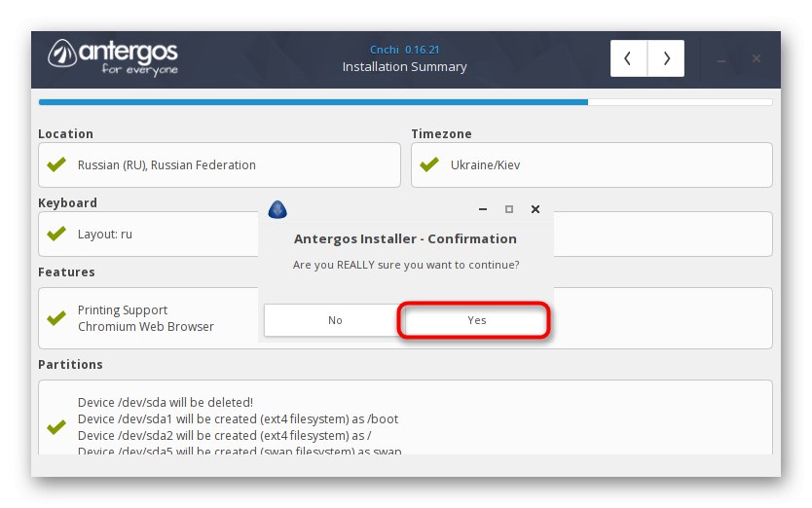Select the 'Layout: ru' keyboard text
The width and height of the screenshot is (812, 508).
click(x=104, y=235)
